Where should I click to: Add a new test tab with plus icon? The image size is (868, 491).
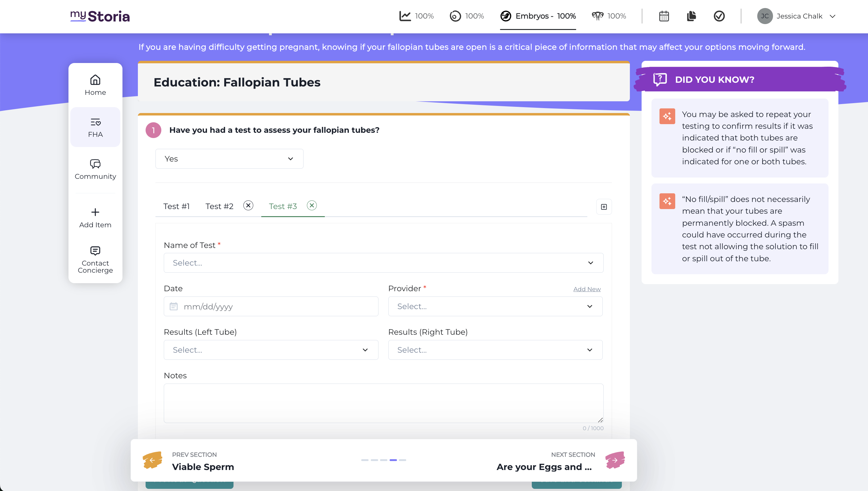click(x=604, y=207)
